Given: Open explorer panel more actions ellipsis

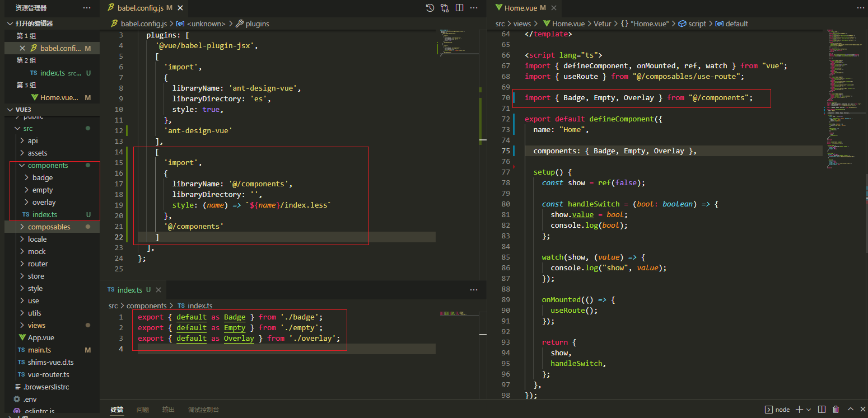Looking at the screenshot, I should tap(86, 8).
